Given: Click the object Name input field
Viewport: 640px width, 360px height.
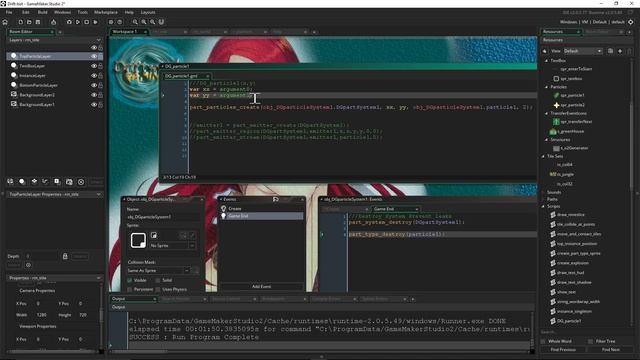Looking at the screenshot, I should pyautogui.click(x=163, y=217).
